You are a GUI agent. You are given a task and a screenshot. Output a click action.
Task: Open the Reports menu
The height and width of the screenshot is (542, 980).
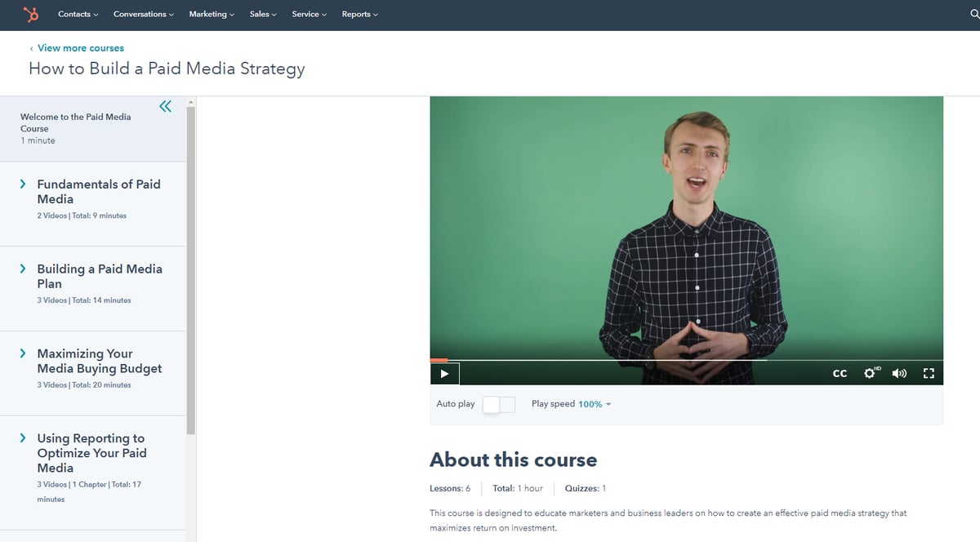[359, 14]
